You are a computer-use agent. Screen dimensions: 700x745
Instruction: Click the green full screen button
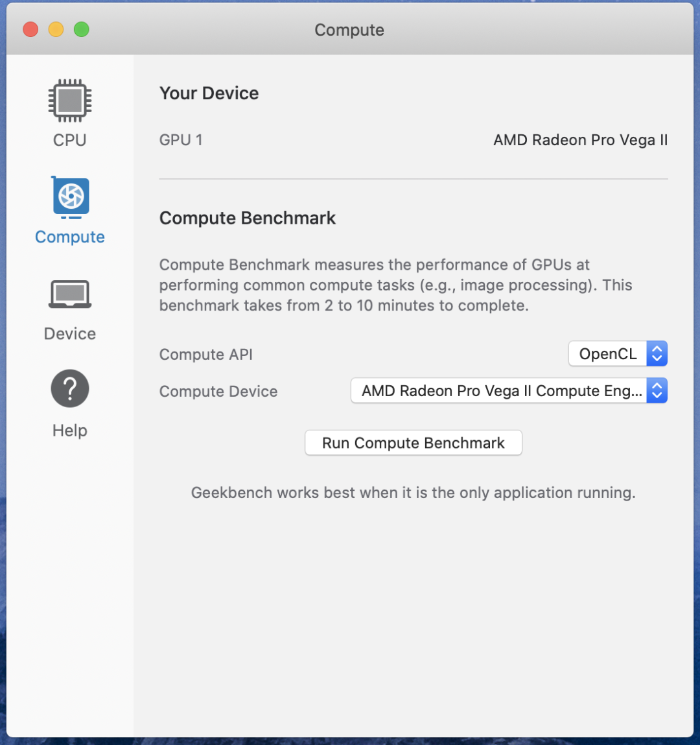82,29
